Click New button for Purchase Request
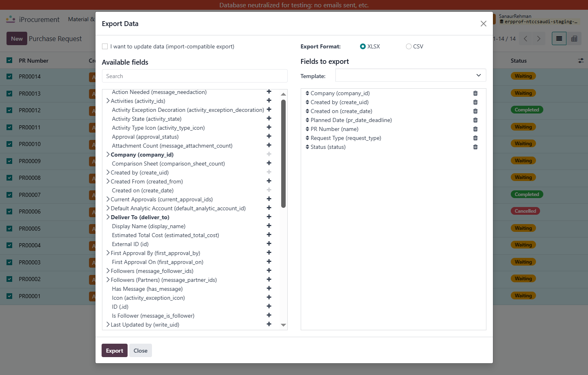Viewport: 588px width, 375px height. click(x=17, y=39)
